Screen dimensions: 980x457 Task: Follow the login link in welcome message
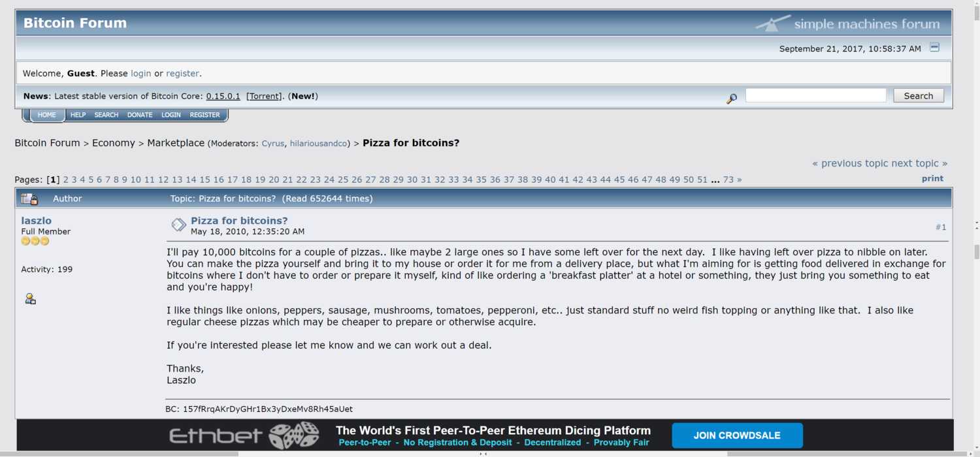140,73
